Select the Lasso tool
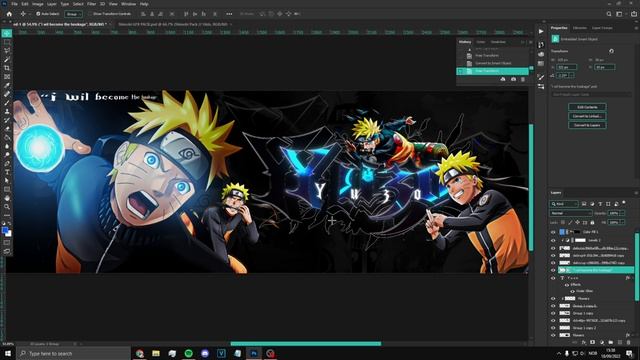Image resolution: width=640 pixels, height=360 pixels. [x=7, y=51]
